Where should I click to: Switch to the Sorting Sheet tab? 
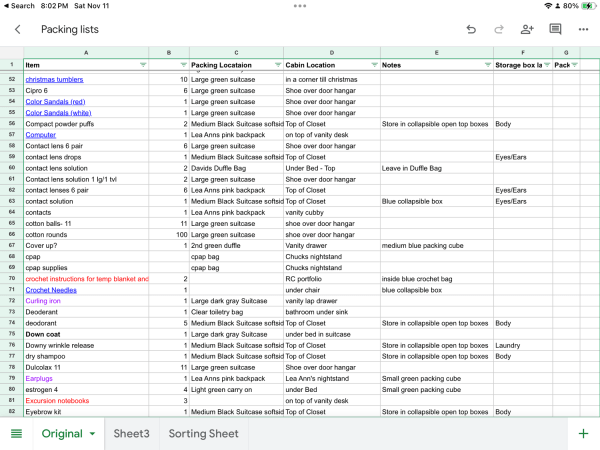(204, 433)
